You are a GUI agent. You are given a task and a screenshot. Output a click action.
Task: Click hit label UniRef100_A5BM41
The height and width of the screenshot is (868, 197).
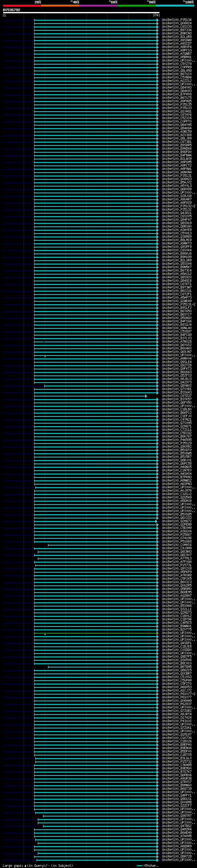[177, 57]
